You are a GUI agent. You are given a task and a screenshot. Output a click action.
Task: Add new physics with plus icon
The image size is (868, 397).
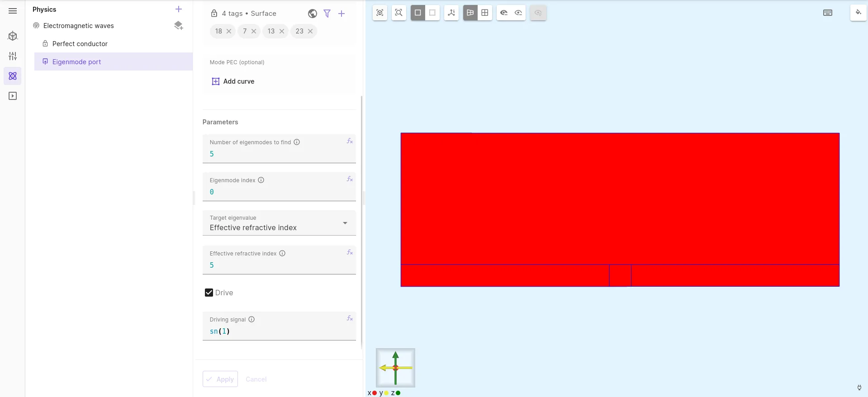[x=179, y=9]
